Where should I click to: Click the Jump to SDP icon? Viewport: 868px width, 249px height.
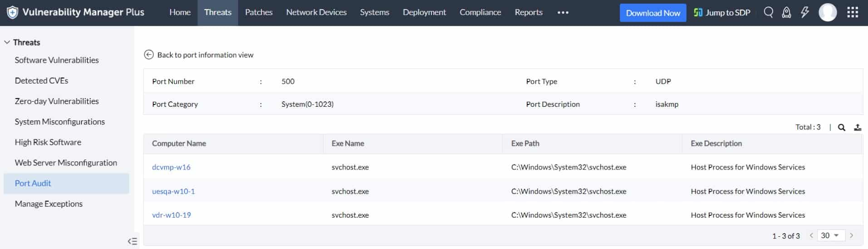point(698,13)
